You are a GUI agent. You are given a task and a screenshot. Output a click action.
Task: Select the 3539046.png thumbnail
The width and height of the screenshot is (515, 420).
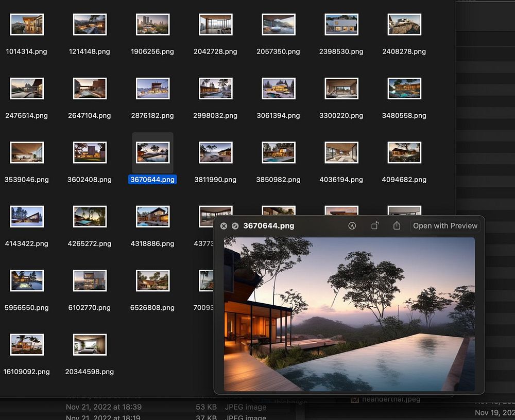click(x=27, y=153)
